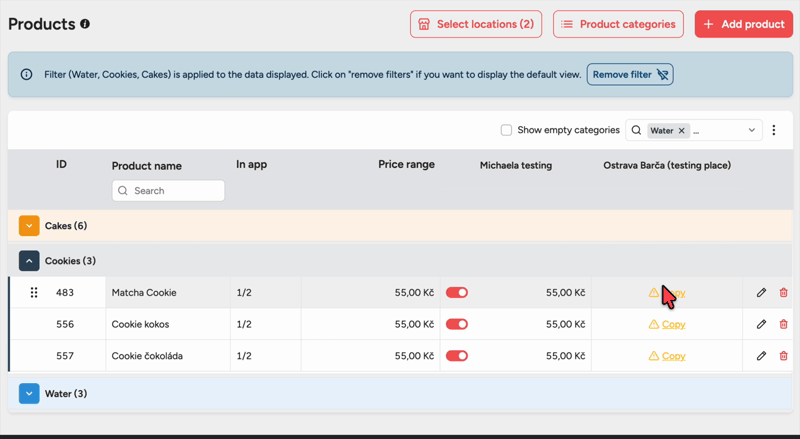
Task: Click Price range column header
Action: point(406,164)
